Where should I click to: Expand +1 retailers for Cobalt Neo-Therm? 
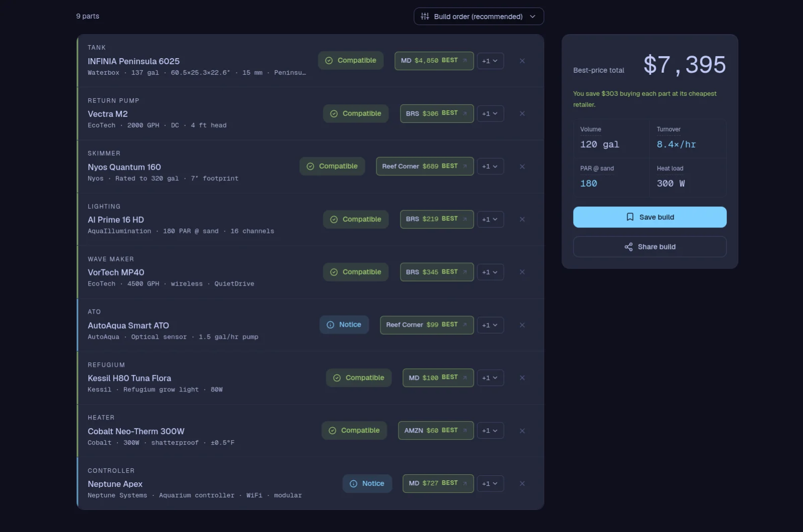pos(490,431)
